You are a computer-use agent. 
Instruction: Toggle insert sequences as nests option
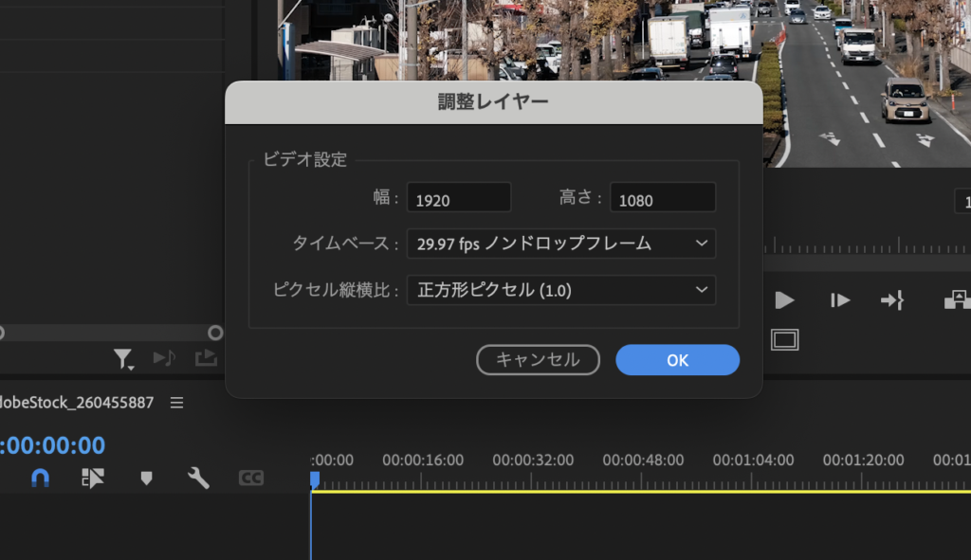point(92,478)
